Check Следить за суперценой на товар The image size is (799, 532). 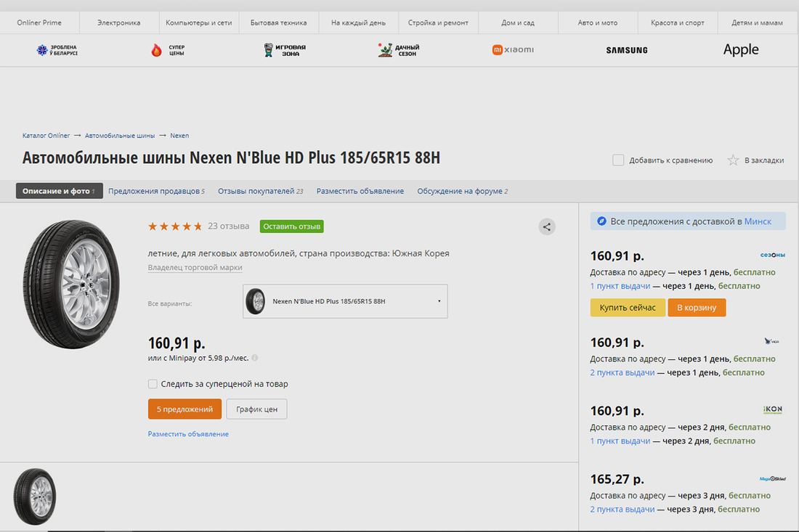(x=153, y=384)
